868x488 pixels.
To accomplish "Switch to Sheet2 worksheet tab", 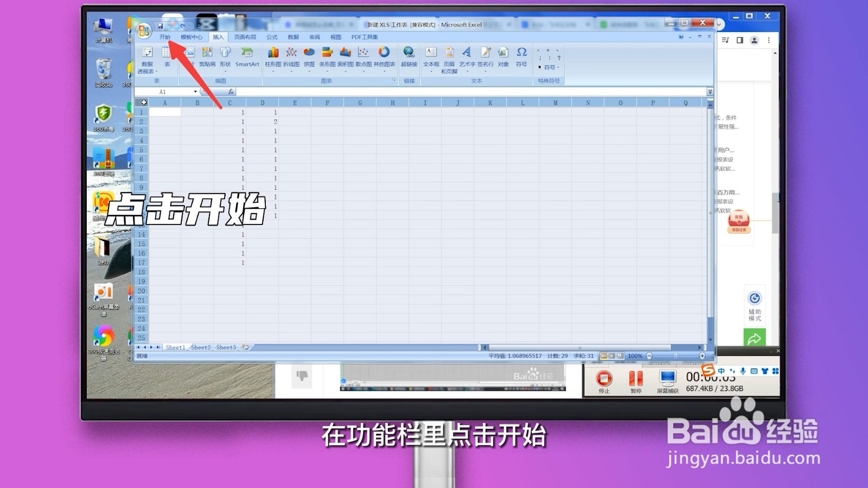I will tap(201, 347).
